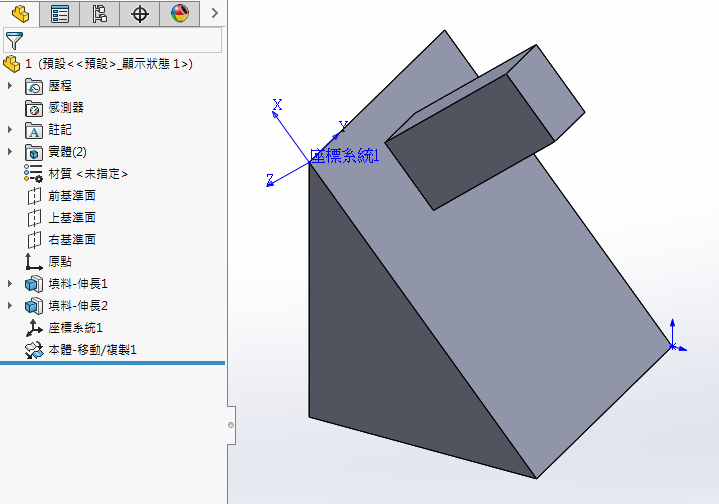This screenshot has height=504, width=719.
Task: Click the 原點 origin icon
Action: point(33,262)
